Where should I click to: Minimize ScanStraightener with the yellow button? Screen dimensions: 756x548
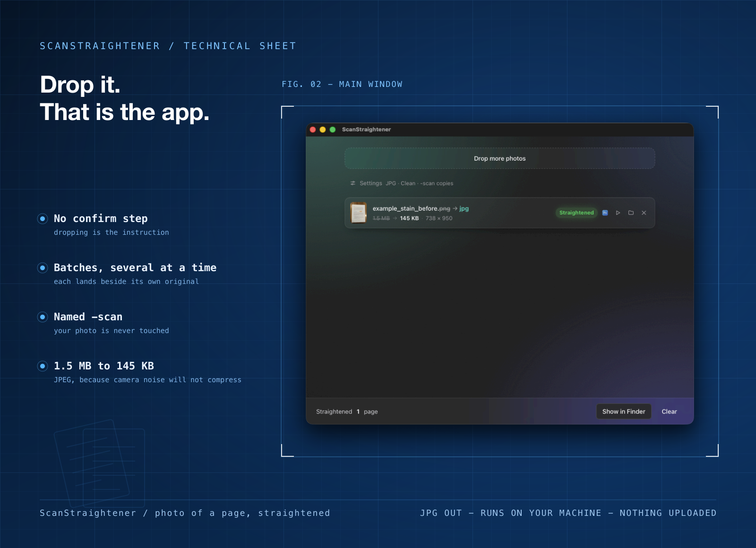[x=323, y=129]
